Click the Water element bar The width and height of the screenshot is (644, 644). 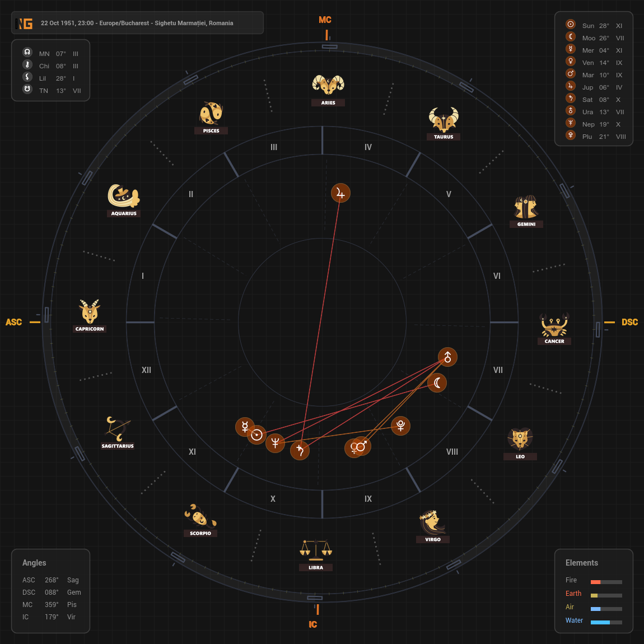click(606, 622)
